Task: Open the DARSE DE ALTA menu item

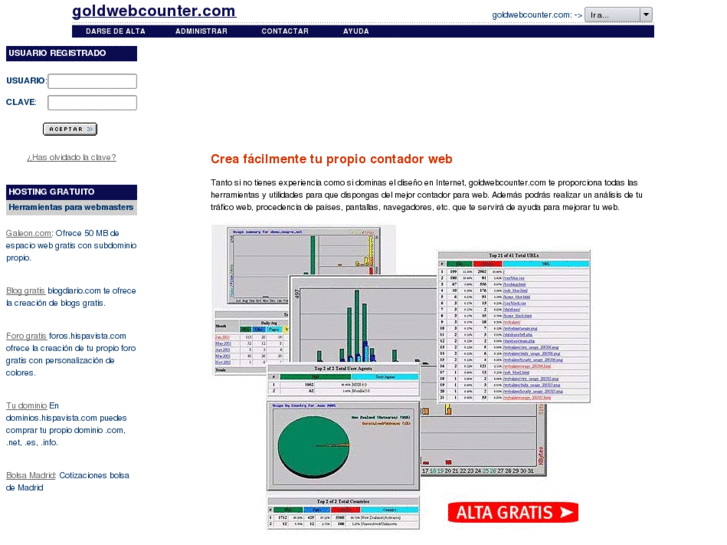Action: coord(115,31)
